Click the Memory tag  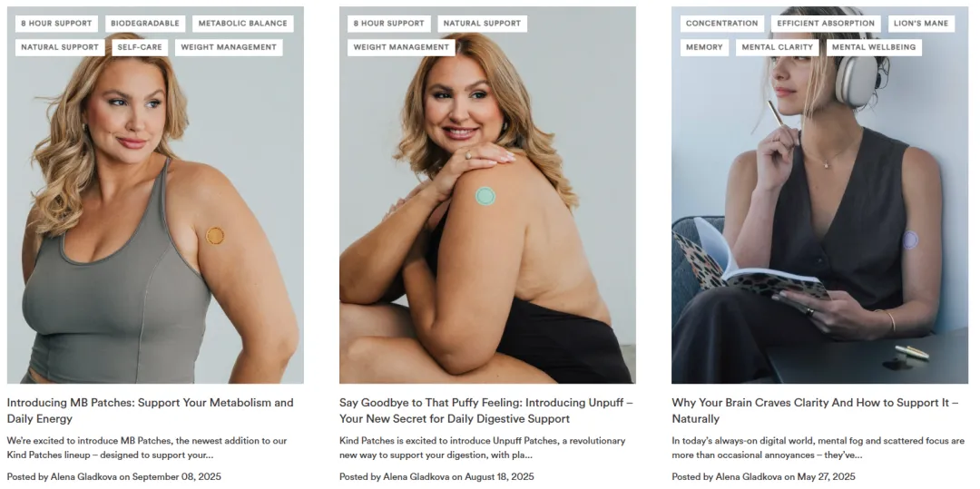pyautogui.click(x=704, y=47)
